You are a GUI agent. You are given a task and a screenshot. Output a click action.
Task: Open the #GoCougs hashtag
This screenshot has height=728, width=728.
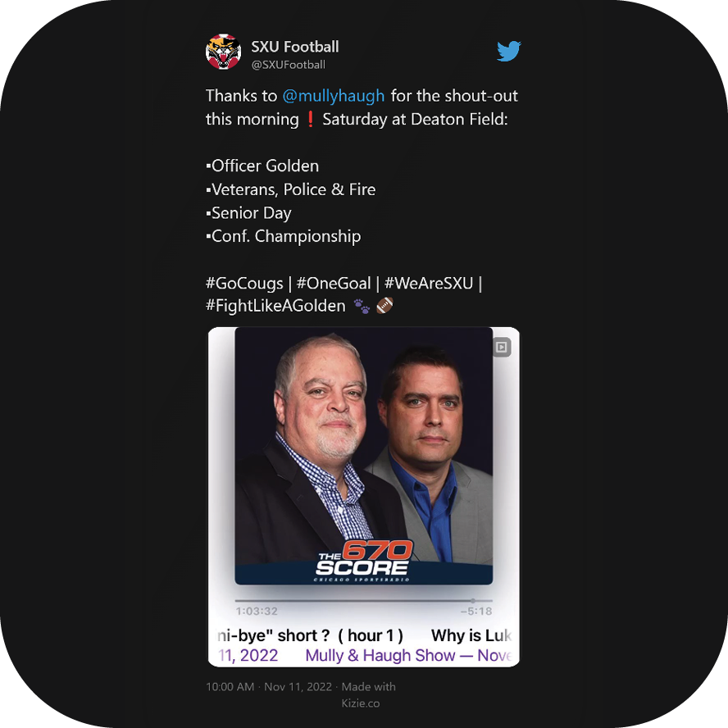244,283
